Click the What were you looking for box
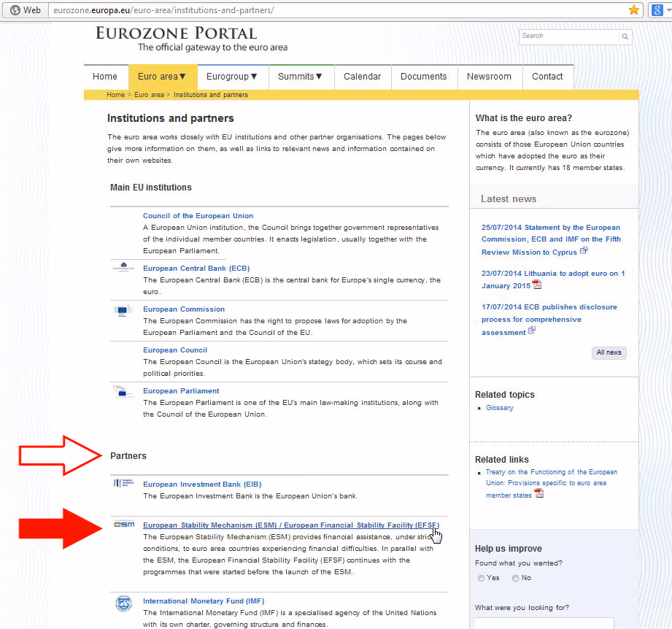Image resolution: width=672 pixels, height=629 pixels. (544, 623)
